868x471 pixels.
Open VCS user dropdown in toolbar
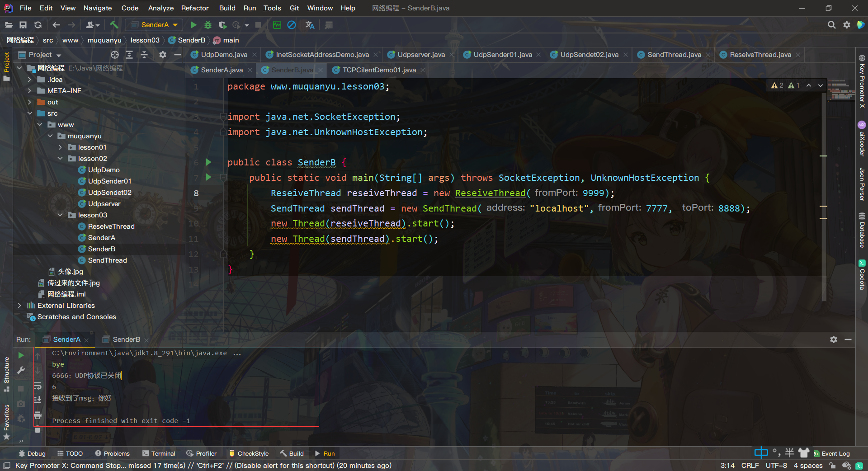[x=93, y=25]
